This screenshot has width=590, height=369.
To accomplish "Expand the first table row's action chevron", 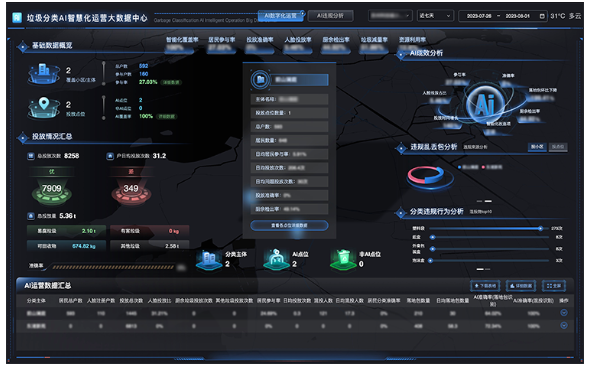I will tap(564, 313).
